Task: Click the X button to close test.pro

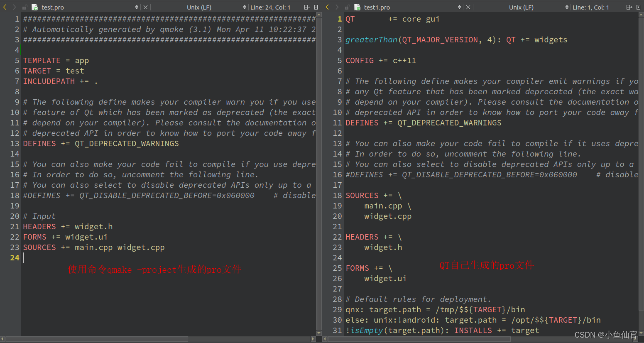Action: 145,7
